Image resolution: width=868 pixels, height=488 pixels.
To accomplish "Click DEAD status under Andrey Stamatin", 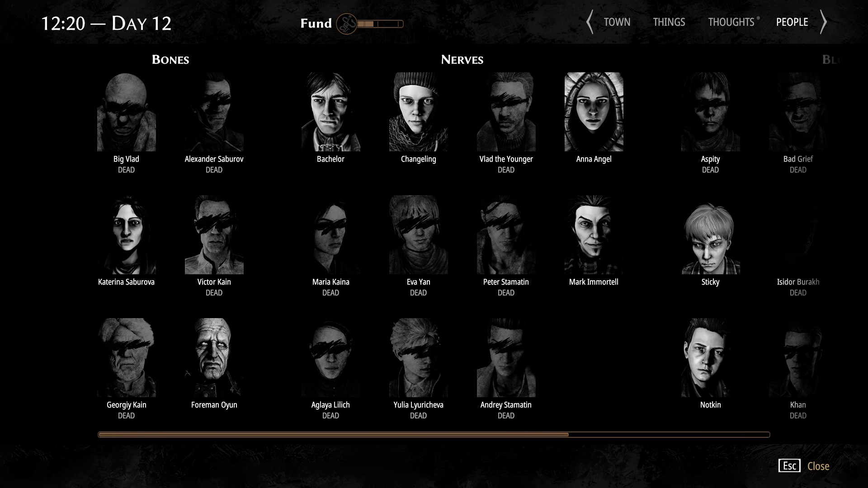I will coord(506,416).
